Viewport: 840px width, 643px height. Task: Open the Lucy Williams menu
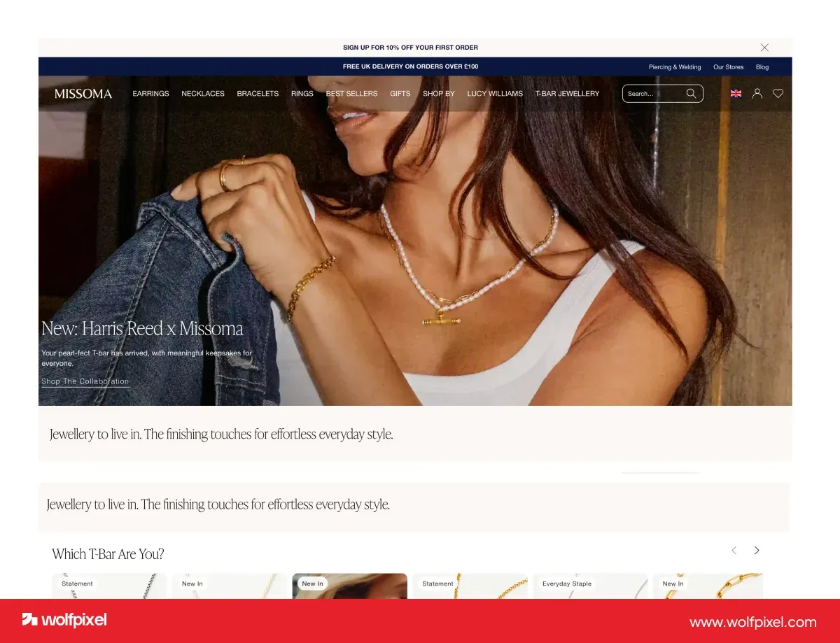coord(495,94)
